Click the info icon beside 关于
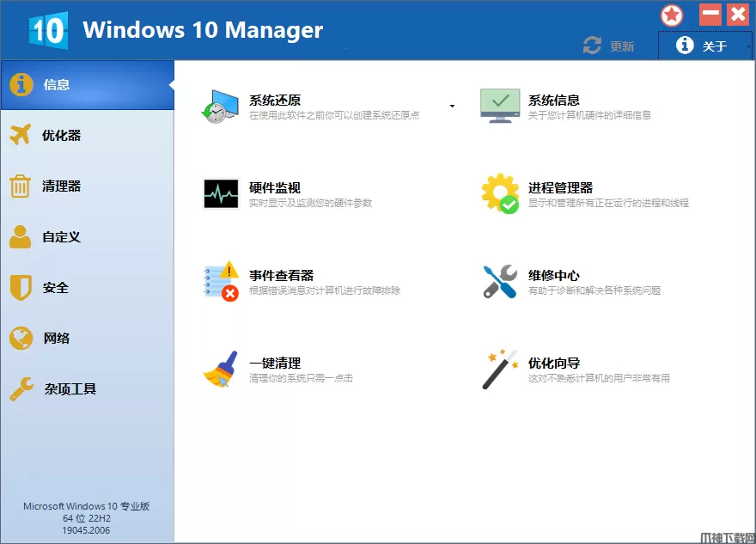Image resolution: width=756 pixels, height=544 pixels. point(685,46)
